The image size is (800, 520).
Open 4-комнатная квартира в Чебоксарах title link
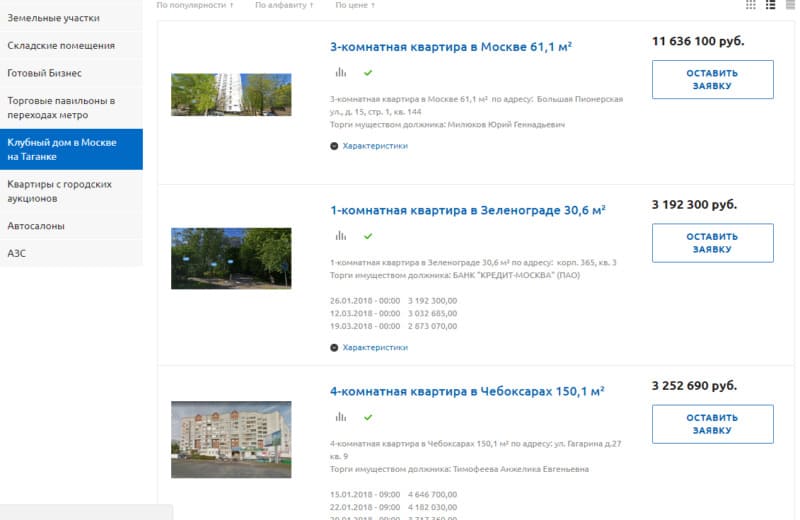click(468, 391)
